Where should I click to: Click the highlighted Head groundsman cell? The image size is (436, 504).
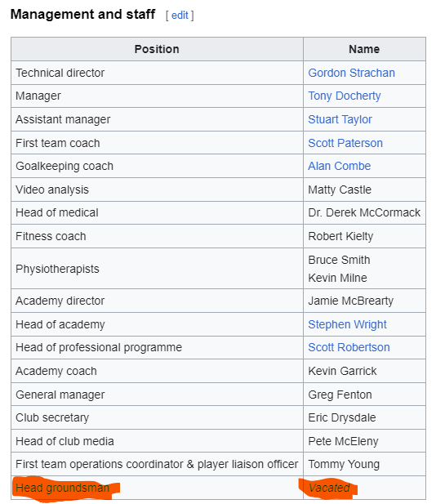click(x=157, y=488)
